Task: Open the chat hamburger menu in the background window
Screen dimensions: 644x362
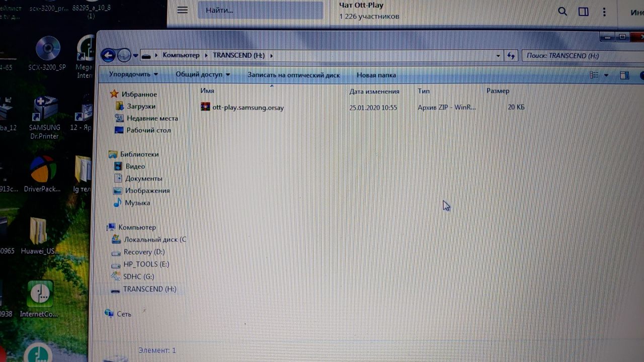Action: [183, 10]
